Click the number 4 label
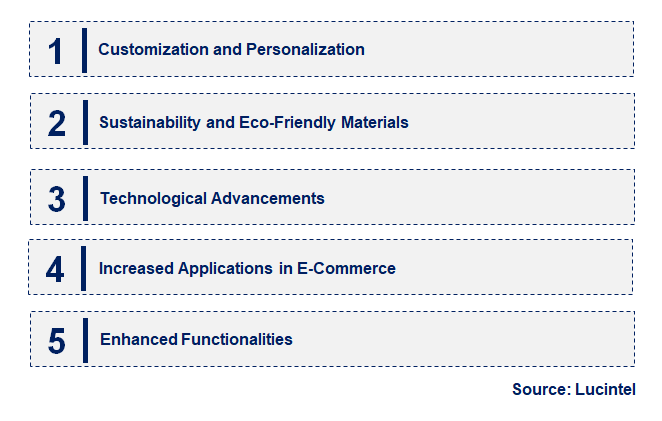Viewport: 662px width, 421px height. click(x=55, y=269)
